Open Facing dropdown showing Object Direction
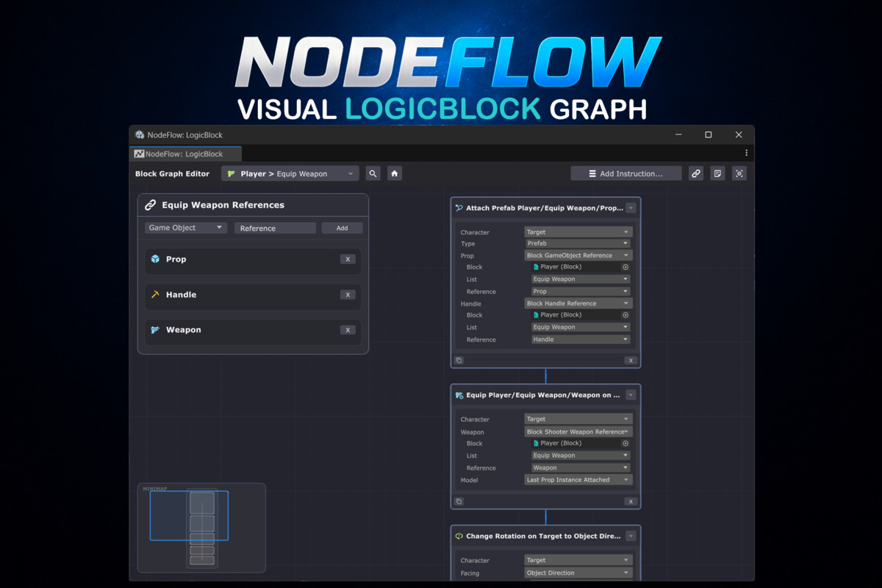Image resolution: width=882 pixels, height=588 pixels. click(578, 573)
